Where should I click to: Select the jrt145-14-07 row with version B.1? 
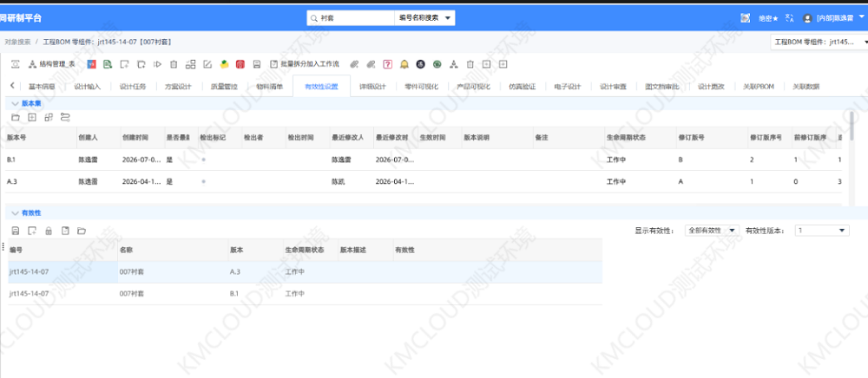click(305, 294)
